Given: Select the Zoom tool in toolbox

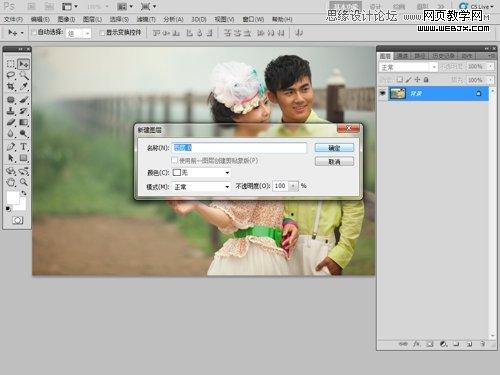Looking at the screenshot, I should 23,182.
